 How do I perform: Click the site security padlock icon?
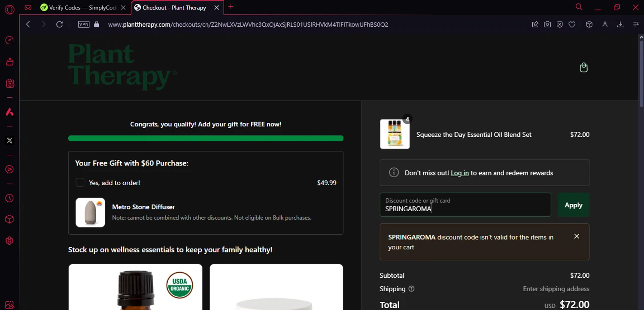pyautogui.click(x=97, y=25)
